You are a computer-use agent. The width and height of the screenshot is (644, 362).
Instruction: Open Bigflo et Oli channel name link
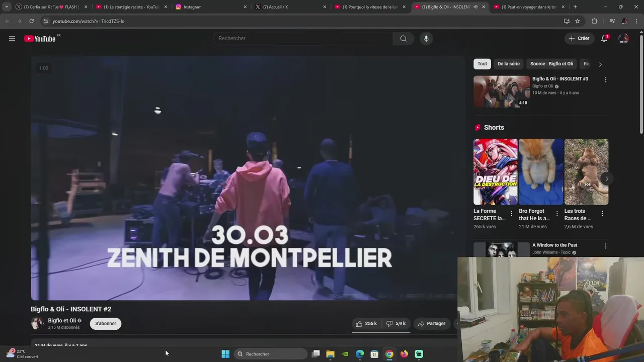[62, 321]
